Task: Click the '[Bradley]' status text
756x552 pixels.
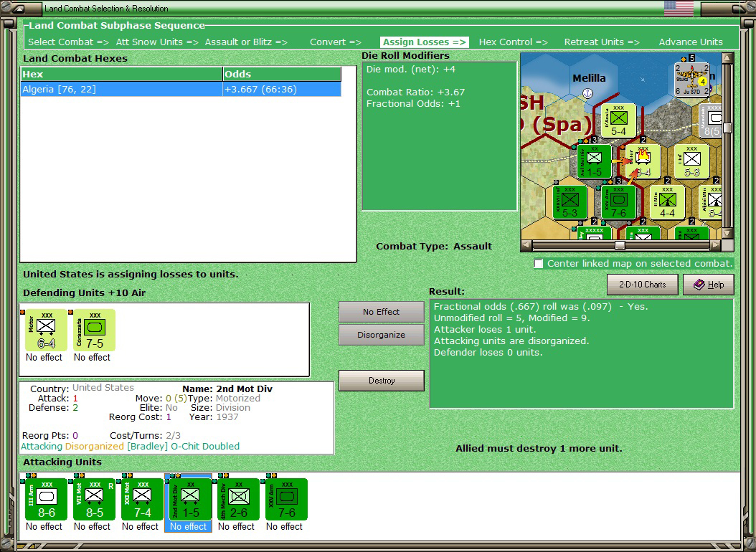Action: pyautogui.click(x=147, y=447)
